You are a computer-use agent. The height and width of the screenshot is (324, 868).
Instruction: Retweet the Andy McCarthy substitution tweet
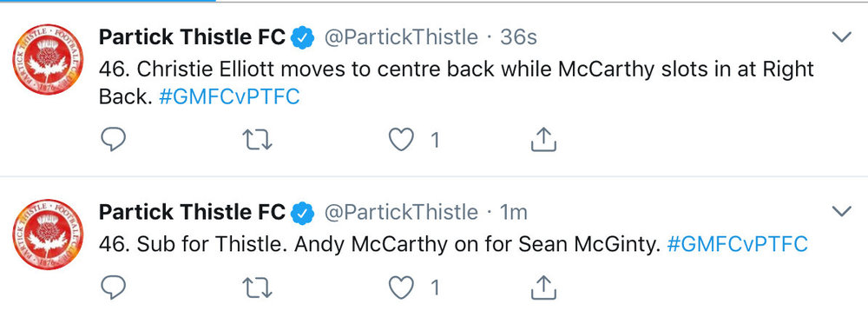click(x=258, y=288)
